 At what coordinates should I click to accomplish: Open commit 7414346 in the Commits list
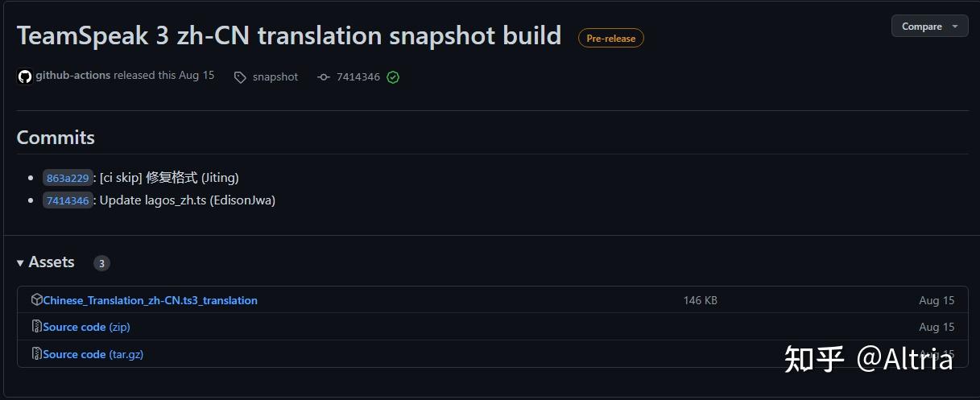click(x=68, y=200)
